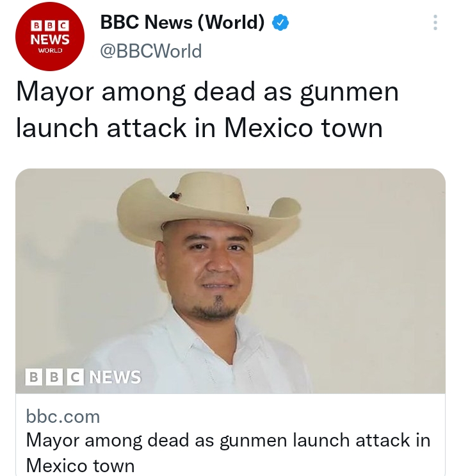Click the word 'Mexico' in the tweet text
The image size is (461, 476).
pyautogui.click(x=268, y=127)
